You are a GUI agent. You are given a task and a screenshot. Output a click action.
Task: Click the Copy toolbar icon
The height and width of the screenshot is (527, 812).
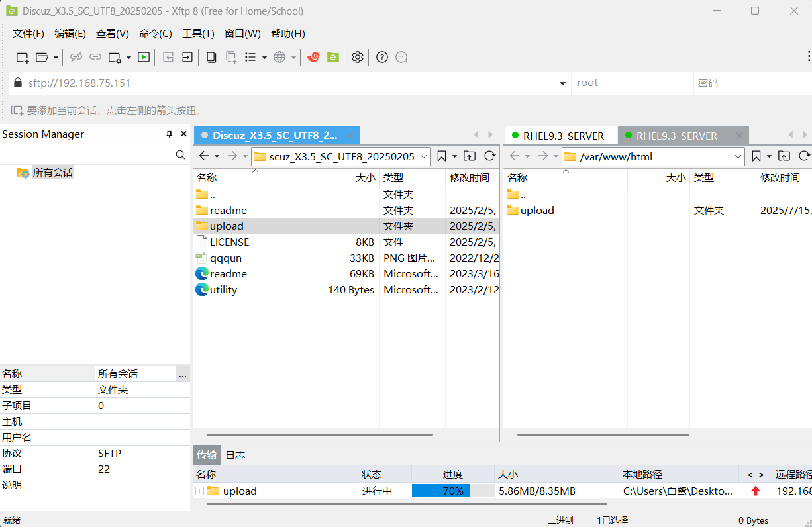pyautogui.click(x=212, y=57)
